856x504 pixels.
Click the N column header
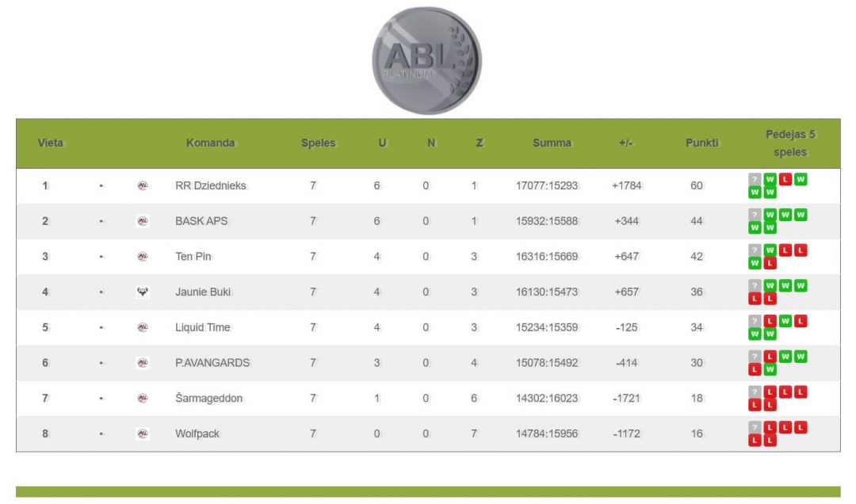tap(430, 143)
